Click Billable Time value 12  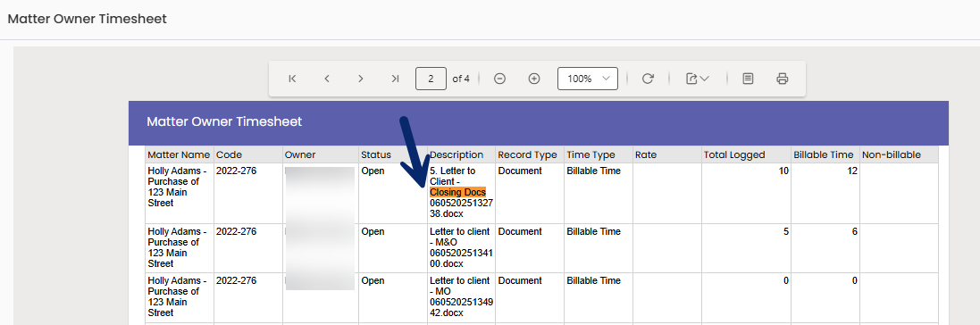tap(852, 171)
